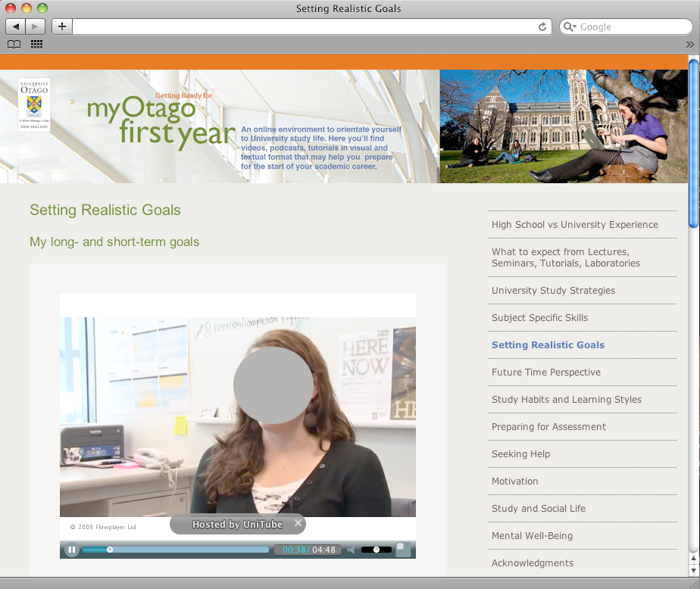Pause the playing video

71,550
